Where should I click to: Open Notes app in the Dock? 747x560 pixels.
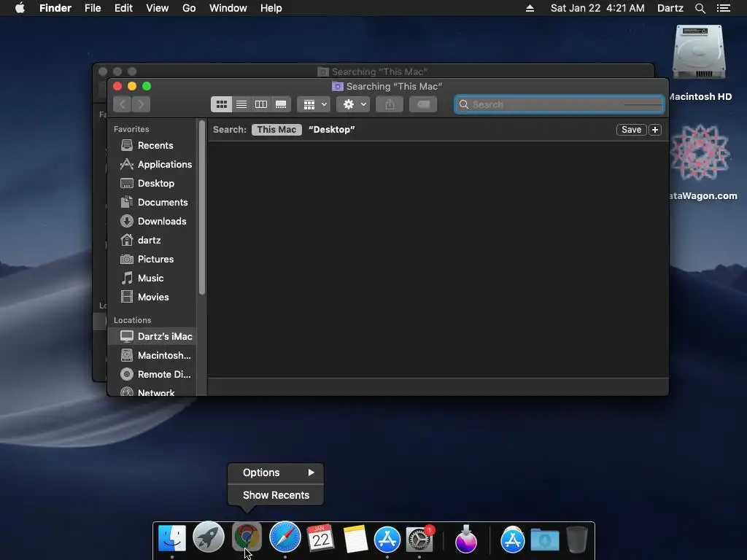355,539
